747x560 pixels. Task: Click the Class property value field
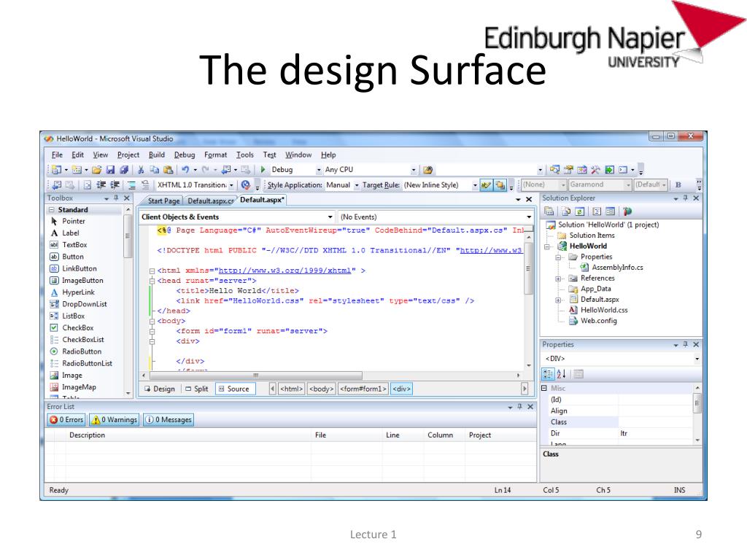656,422
